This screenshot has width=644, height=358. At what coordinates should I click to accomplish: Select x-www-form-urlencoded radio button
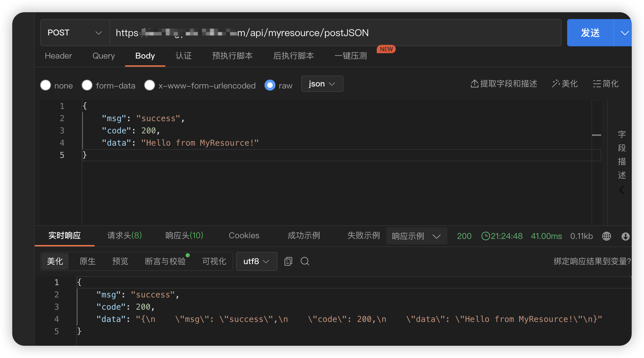pyautogui.click(x=150, y=85)
